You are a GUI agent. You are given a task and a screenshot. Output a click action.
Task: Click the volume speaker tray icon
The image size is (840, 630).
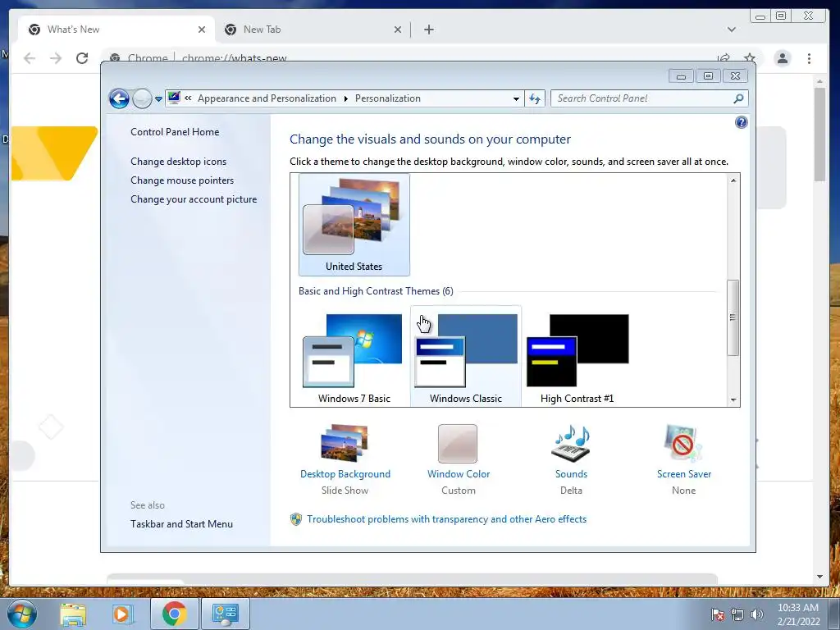pos(756,614)
